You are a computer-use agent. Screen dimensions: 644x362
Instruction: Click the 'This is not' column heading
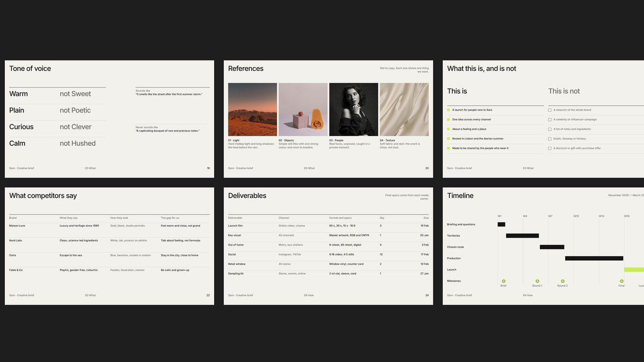pos(564,91)
